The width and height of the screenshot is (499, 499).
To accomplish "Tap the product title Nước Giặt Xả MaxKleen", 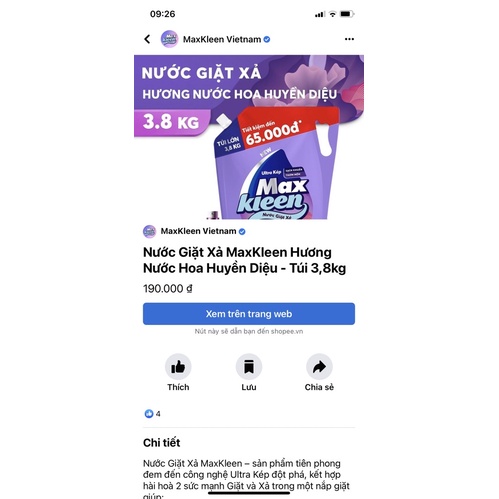I will point(244,260).
